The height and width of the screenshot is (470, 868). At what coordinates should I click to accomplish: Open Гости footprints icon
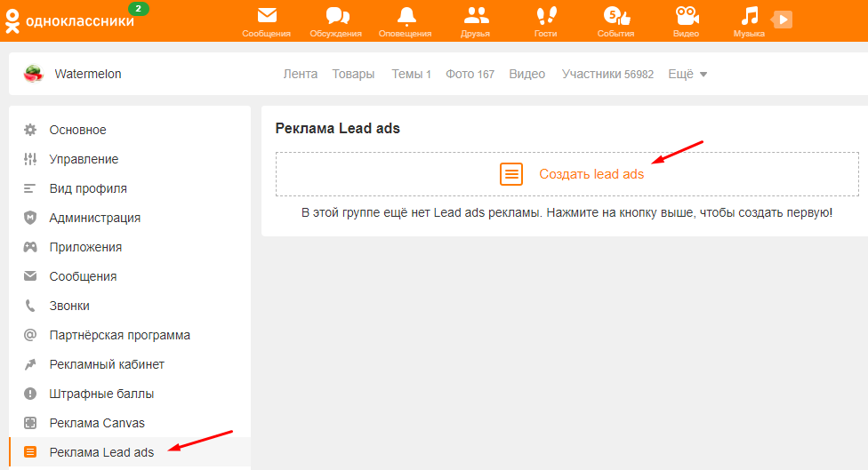point(546,15)
